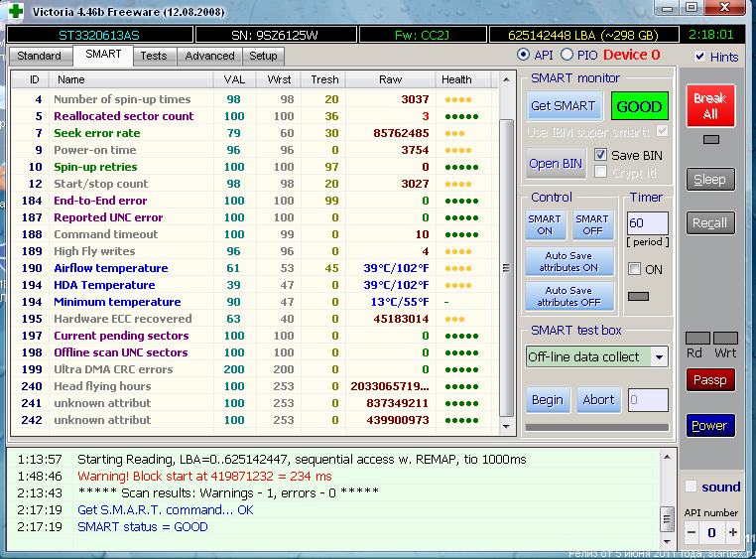756x559 pixels.
Task: Click the Timer period input field
Action: tap(648, 222)
